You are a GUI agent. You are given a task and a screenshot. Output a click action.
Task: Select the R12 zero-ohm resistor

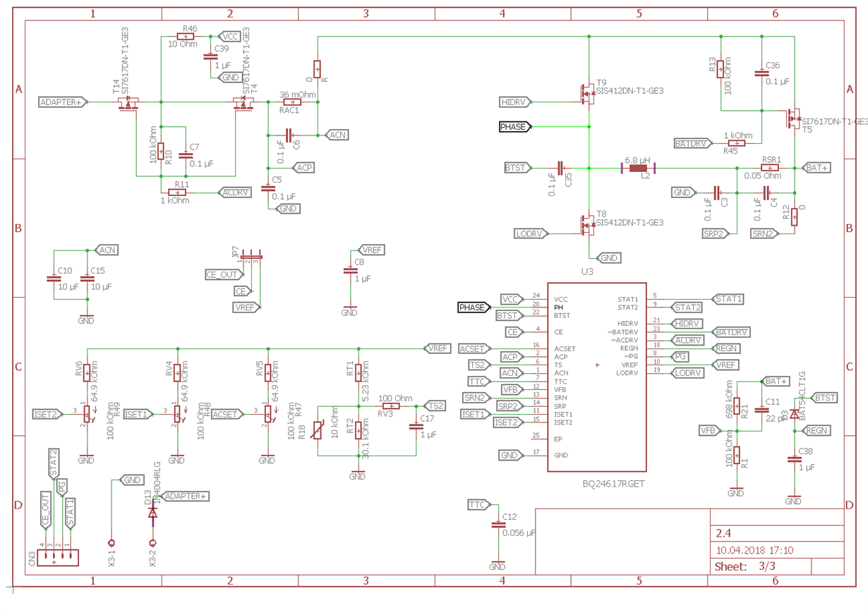794,216
